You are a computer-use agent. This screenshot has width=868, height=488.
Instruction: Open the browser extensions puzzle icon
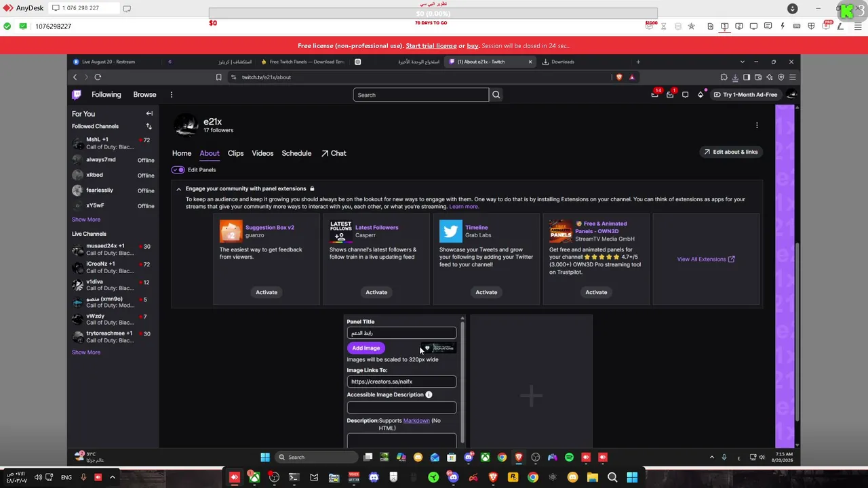coord(724,77)
